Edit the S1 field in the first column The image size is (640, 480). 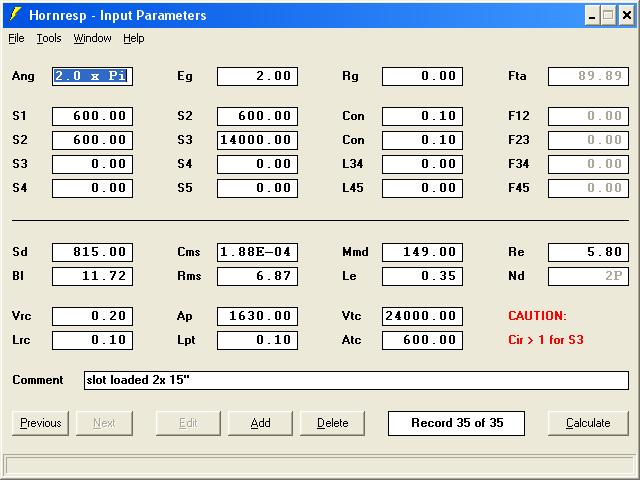point(92,116)
